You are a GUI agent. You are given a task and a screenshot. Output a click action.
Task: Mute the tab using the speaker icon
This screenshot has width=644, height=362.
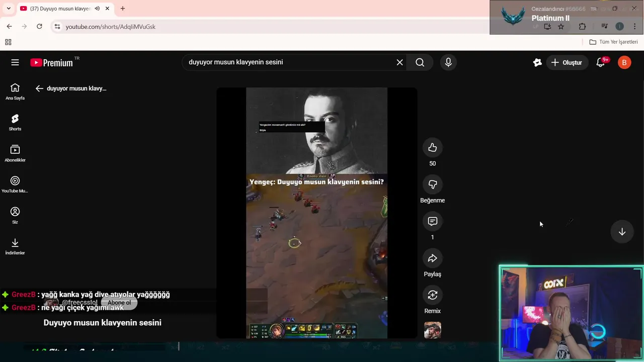click(97, 9)
